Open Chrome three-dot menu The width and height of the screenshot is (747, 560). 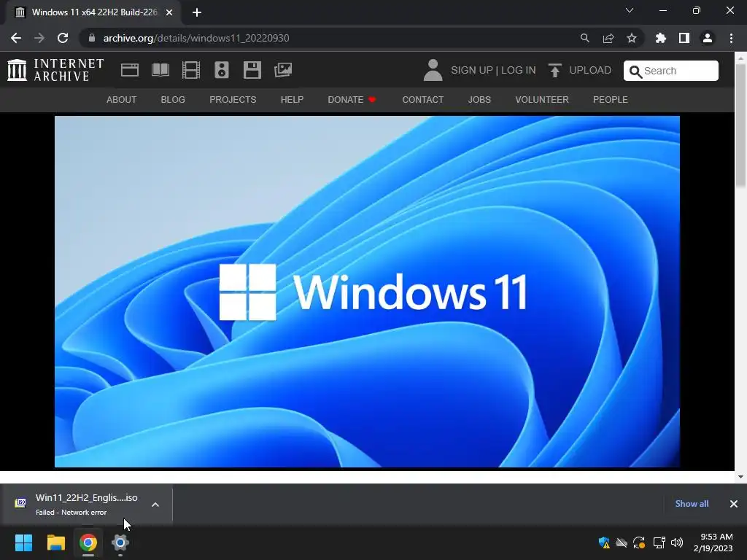(x=731, y=38)
